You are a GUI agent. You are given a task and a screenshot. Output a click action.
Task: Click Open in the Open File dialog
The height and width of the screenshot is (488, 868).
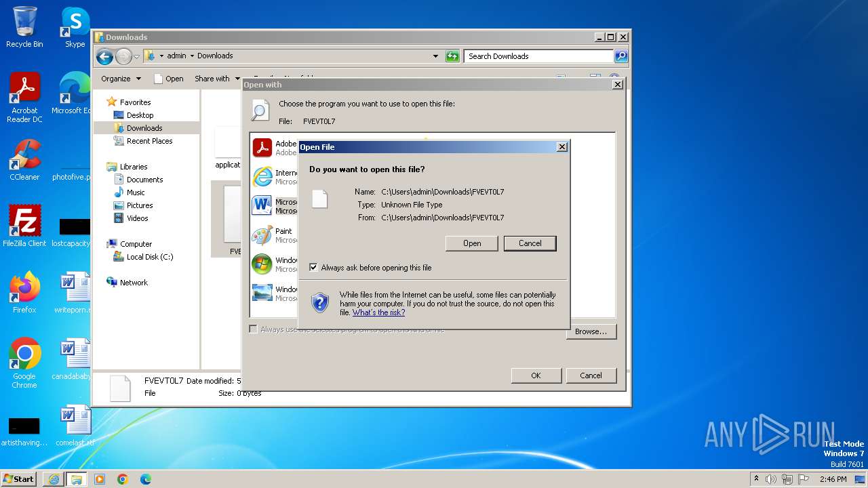click(x=472, y=243)
